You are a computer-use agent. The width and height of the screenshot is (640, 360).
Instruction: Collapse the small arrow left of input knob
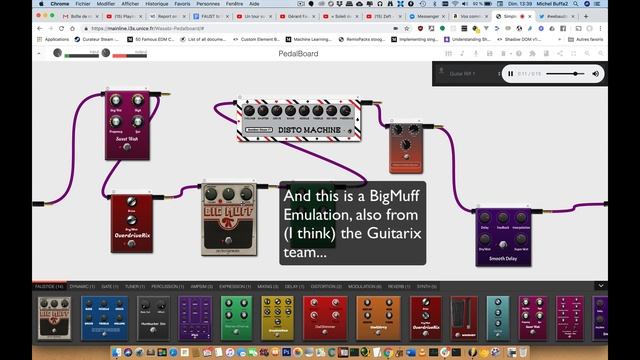click(39, 53)
